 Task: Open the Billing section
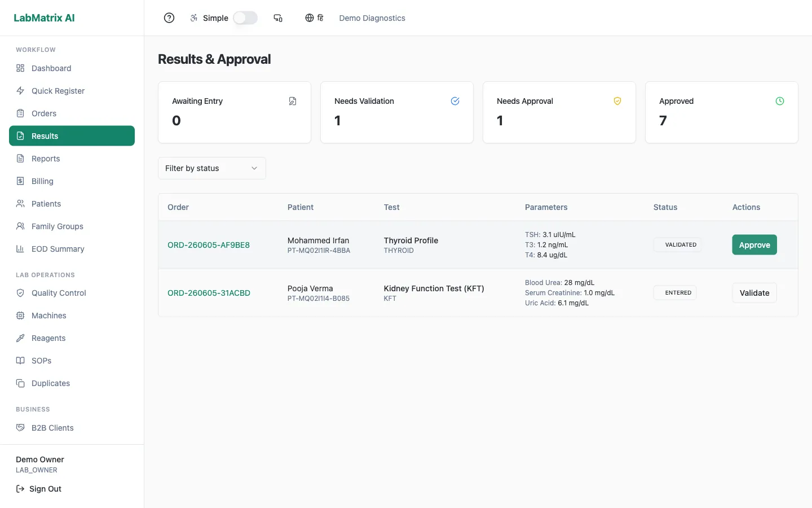(x=72, y=181)
